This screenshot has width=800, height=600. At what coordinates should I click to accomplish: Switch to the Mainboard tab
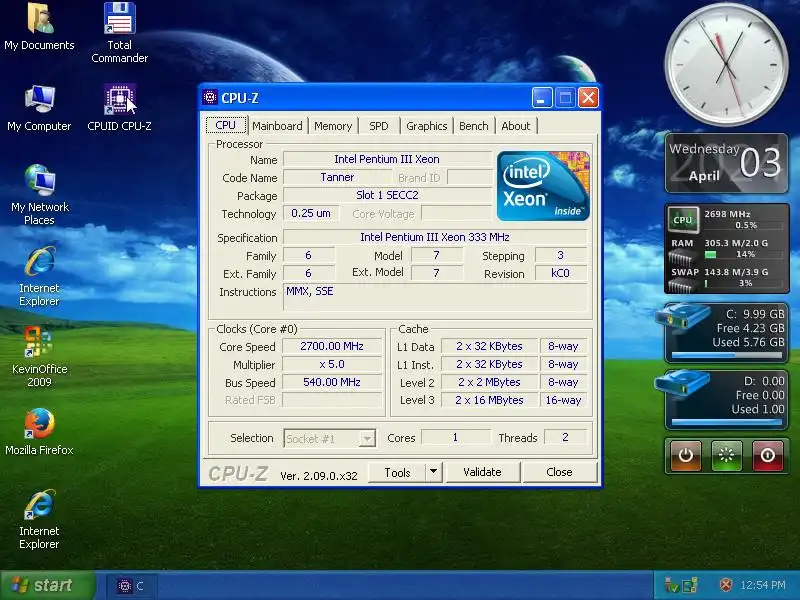point(278,126)
